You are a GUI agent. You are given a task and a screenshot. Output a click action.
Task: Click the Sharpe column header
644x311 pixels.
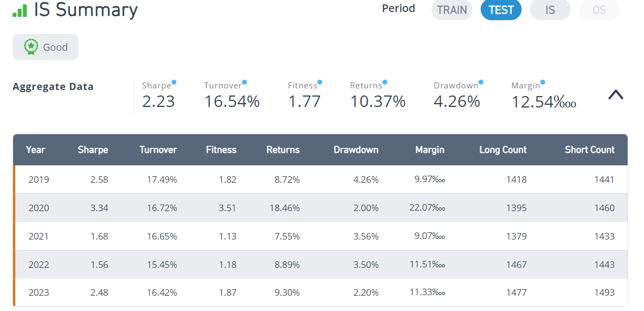pos(93,149)
